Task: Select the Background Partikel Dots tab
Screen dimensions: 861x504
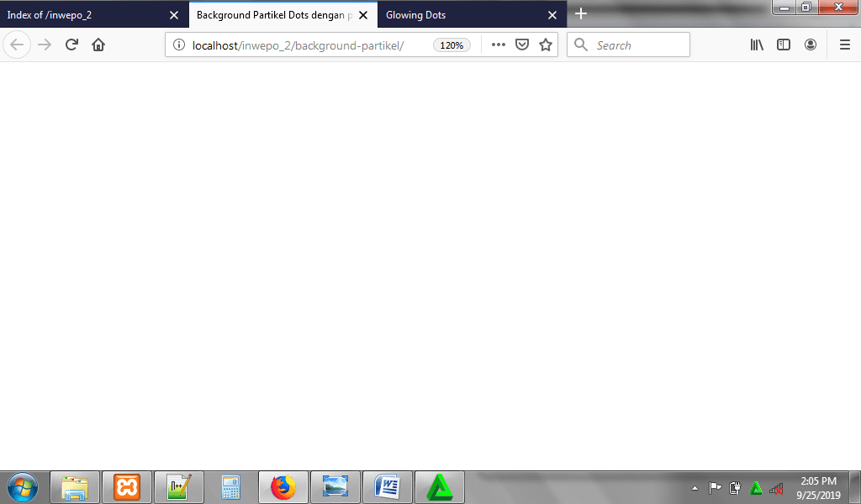Action: (283, 15)
